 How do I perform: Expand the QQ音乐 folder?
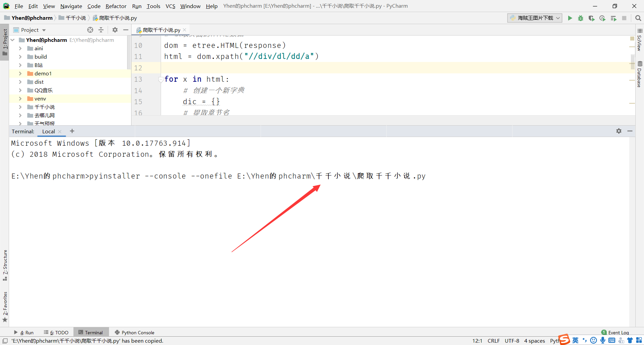point(20,90)
